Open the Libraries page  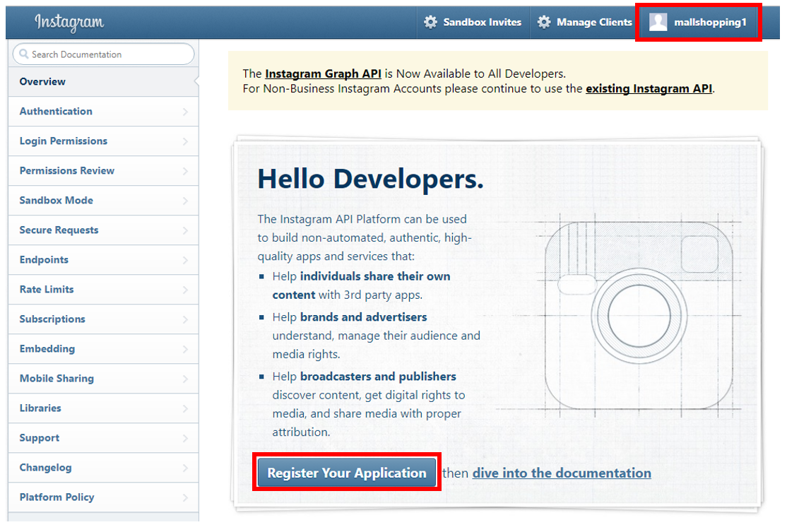[x=103, y=408]
